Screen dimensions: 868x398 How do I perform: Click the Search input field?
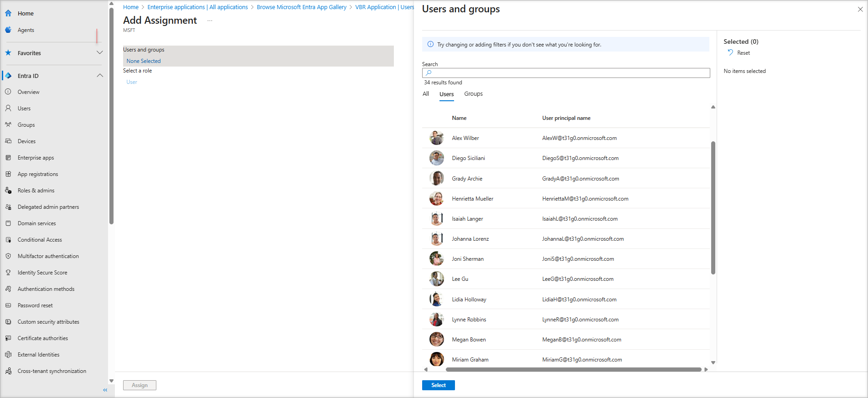coord(566,73)
